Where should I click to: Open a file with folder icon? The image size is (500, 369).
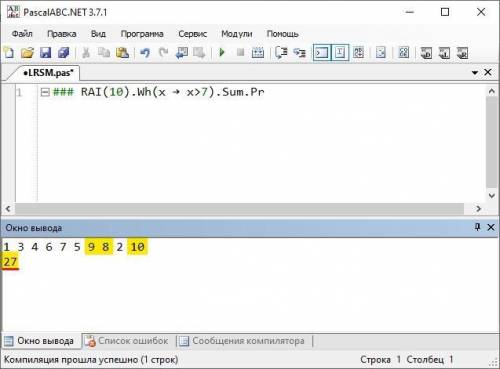(x=27, y=53)
